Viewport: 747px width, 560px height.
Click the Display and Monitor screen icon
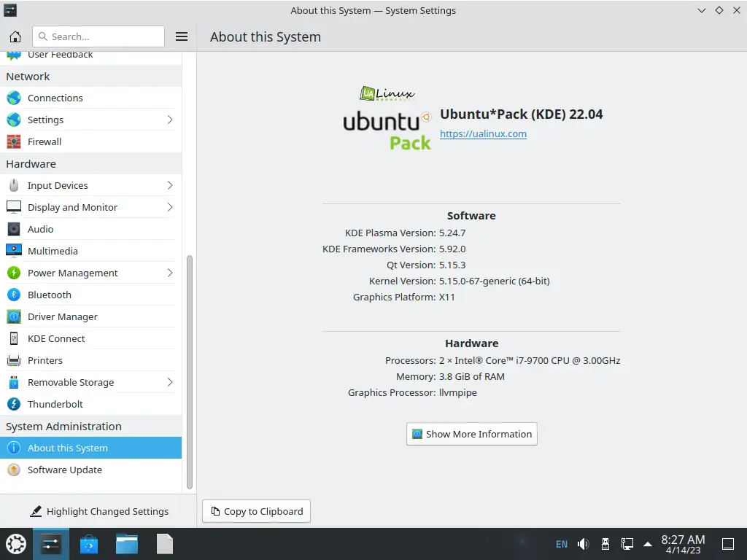tap(14, 207)
